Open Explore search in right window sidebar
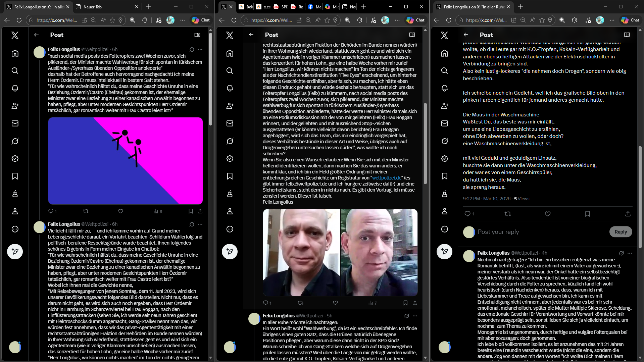 pos(445,71)
